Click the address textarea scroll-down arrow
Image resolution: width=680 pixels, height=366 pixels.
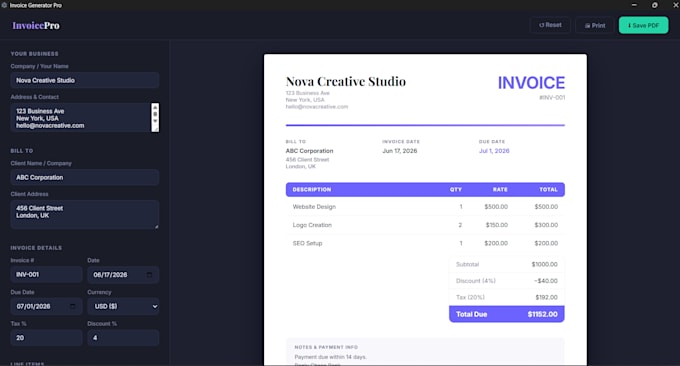[x=155, y=121]
